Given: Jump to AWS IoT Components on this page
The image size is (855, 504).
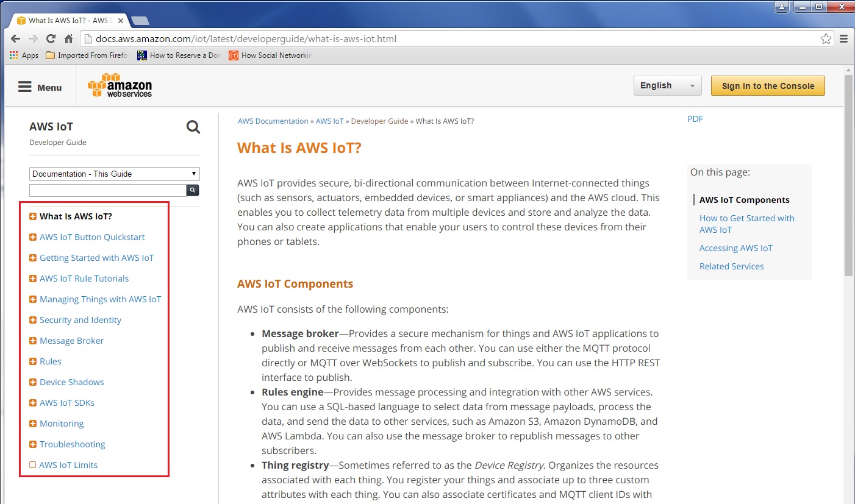Looking at the screenshot, I should tap(745, 200).
